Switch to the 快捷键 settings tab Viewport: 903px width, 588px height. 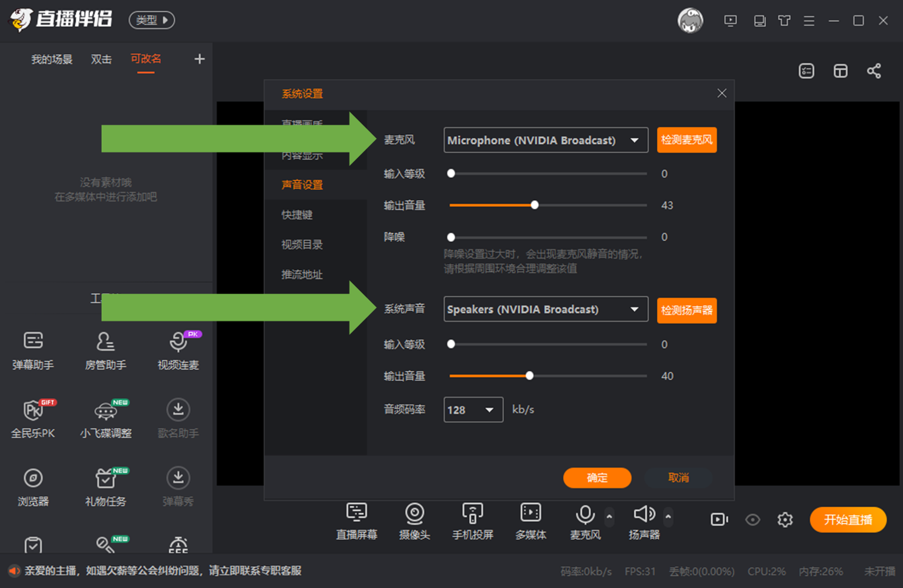[x=297, y=215]
